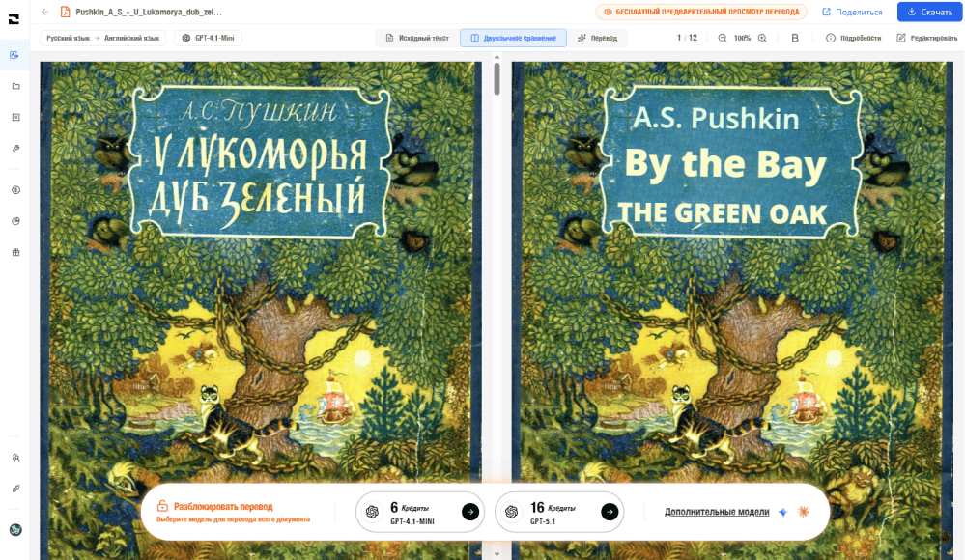Open the credits coin sidebar icon
The image size is (965, 560).
coord(16,190)
